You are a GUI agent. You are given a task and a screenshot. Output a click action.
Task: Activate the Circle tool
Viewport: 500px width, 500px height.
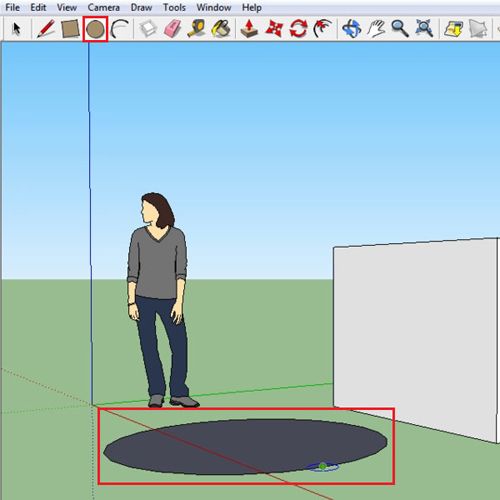[95, 29]
